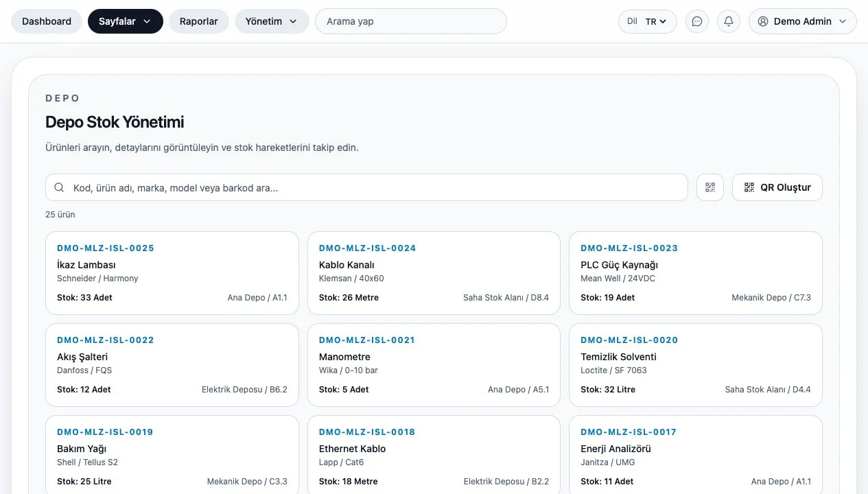The image size is (868, 494).
Task: Click the Manometre product name
Action: 344,357
